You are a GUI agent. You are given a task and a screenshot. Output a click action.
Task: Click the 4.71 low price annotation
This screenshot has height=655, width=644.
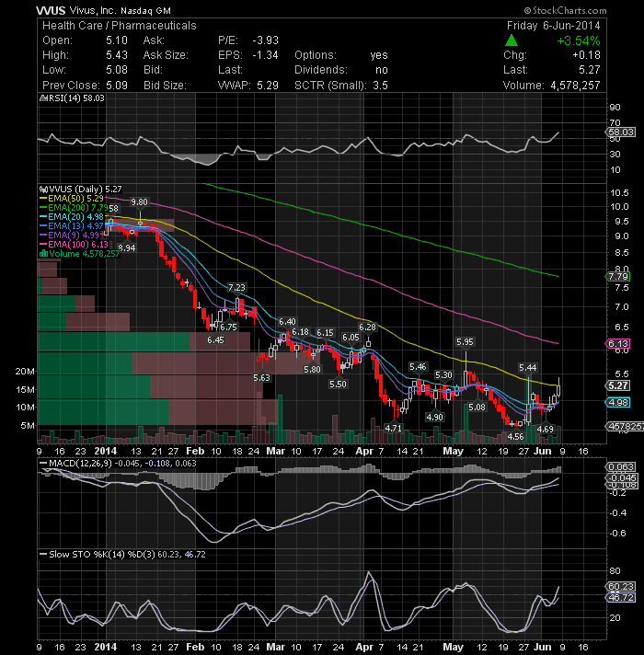[x=393, y=428]
